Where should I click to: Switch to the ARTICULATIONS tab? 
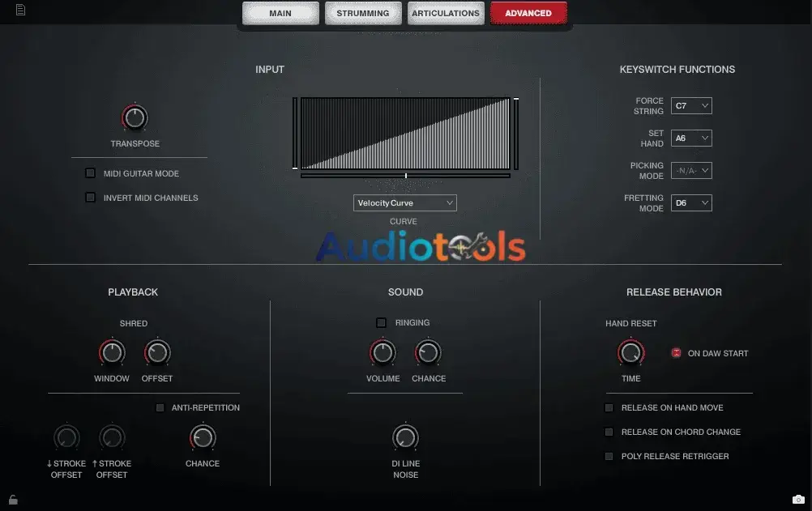(x=446, y=13)
